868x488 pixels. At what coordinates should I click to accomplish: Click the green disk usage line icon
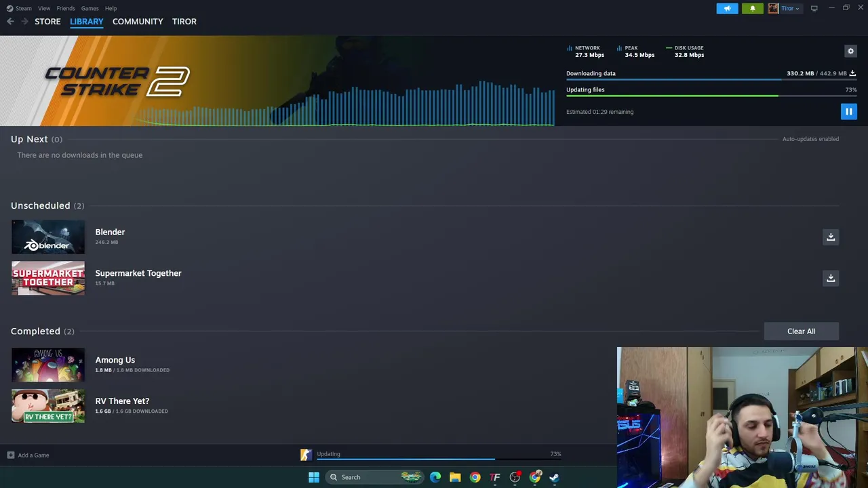[669, 48]
